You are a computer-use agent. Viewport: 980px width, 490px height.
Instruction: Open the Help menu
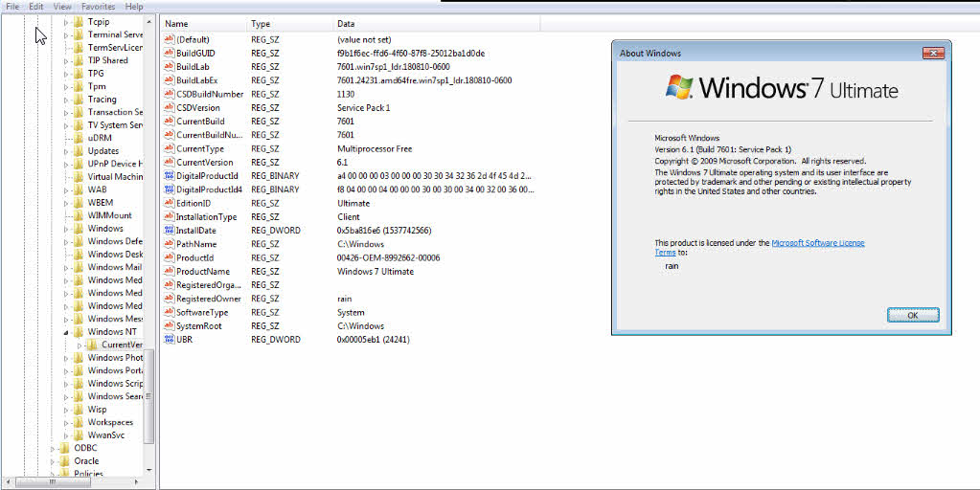[134, 7]
